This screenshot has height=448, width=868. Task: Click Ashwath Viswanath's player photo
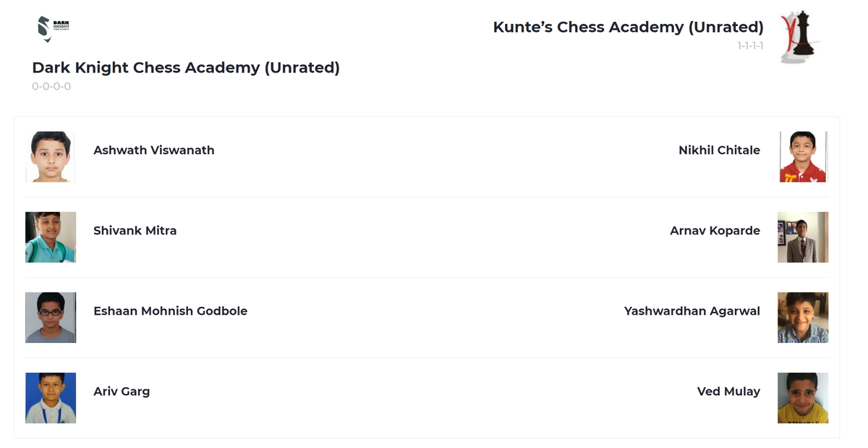coord(51,156)
